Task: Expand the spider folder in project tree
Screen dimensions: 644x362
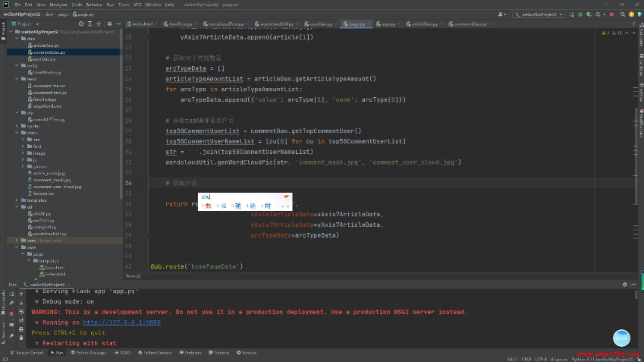Action: 17,126
